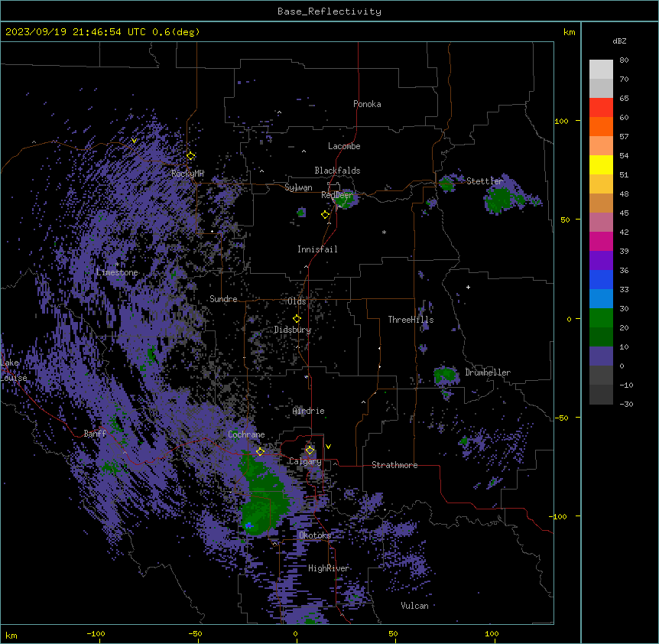The image size is (659, 644).
Task: Click the dBZ legend heading
Action: coord(619,41)
